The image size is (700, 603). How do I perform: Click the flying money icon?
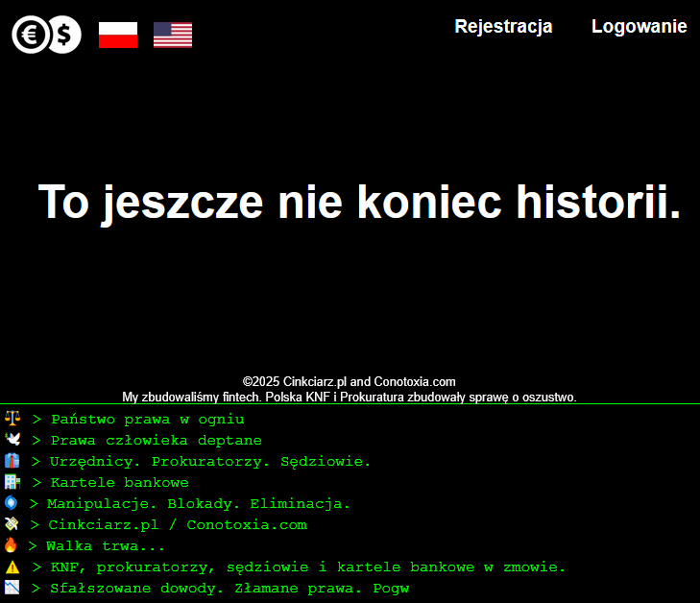(x=11, y=524)
